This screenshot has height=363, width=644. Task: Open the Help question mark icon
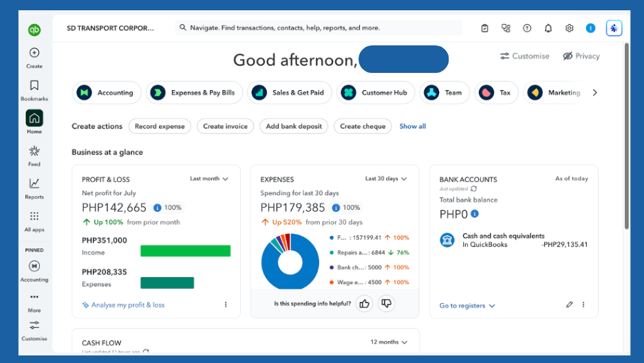pos(527,28)
